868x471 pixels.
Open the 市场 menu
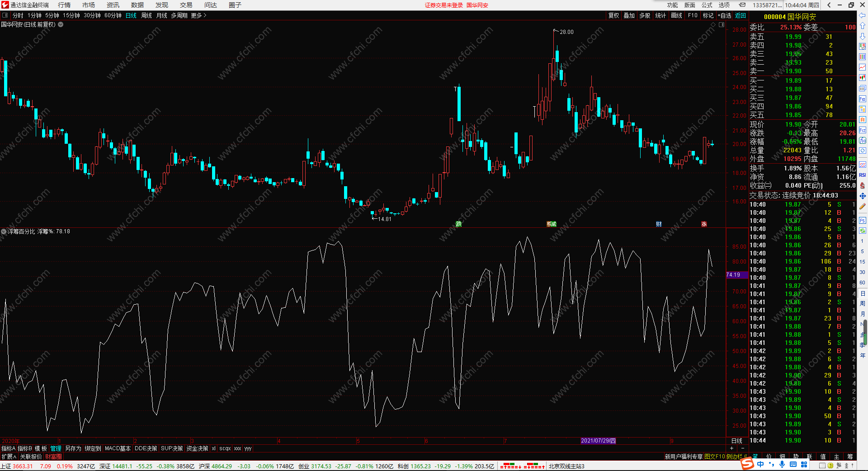click(89, 5)
